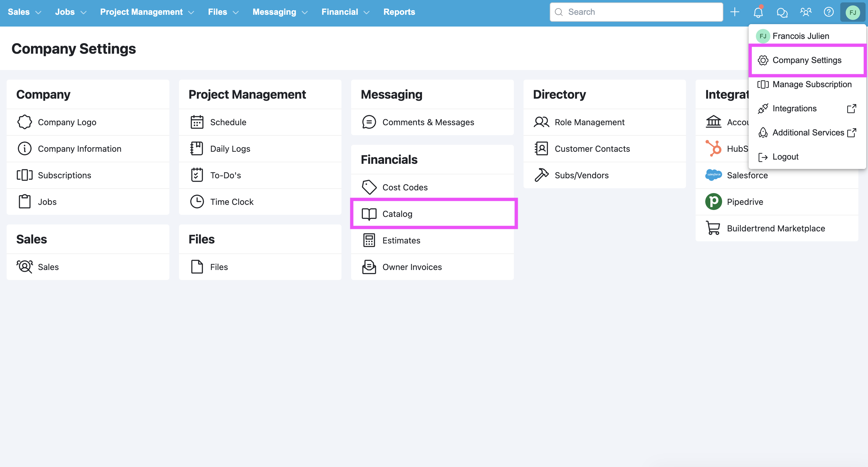Click the Cost Codes tag icon
Image resolution: width=868 pixels, height=467 pixels.
tap(369, 187)
